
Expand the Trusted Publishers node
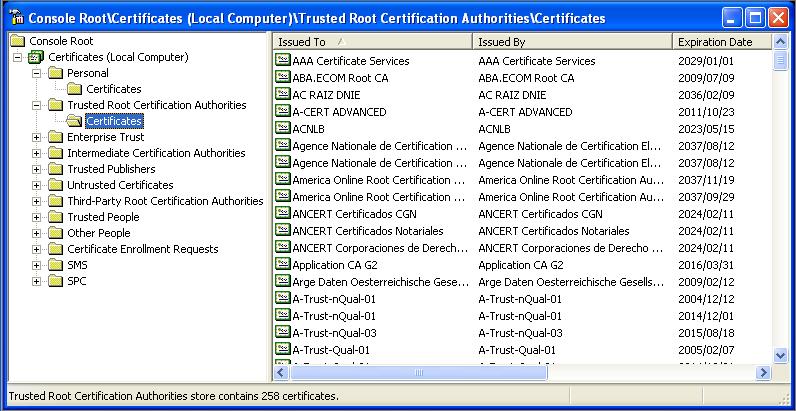(x=36, y=169)
